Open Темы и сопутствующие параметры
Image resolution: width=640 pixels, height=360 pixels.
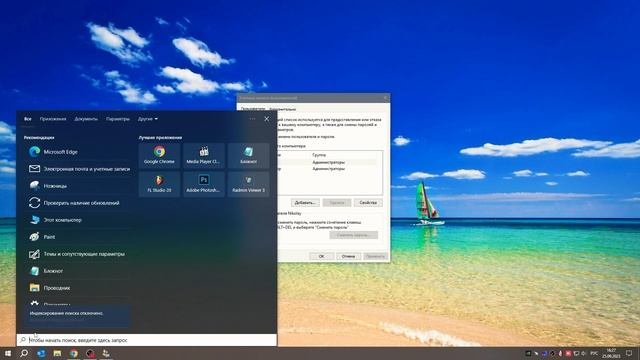pyautogui.click(x=76, y=254)
